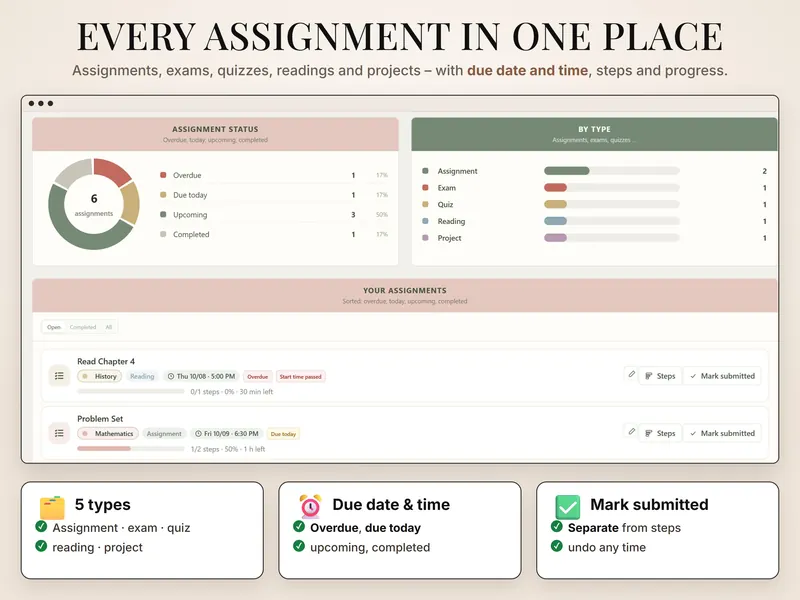Edit Read Chapter 4 with pencil icon

coord(631,374)
